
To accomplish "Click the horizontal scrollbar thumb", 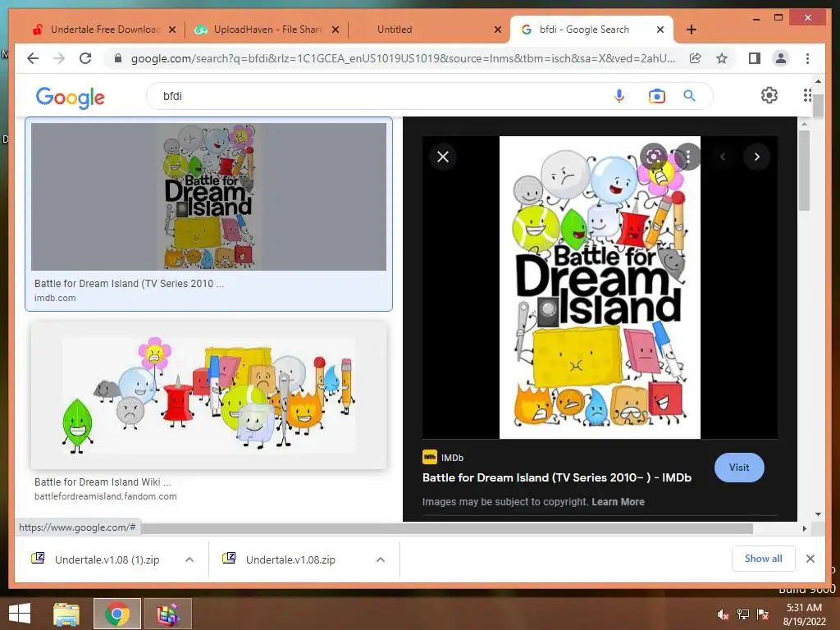I will [x=447, y=529].
